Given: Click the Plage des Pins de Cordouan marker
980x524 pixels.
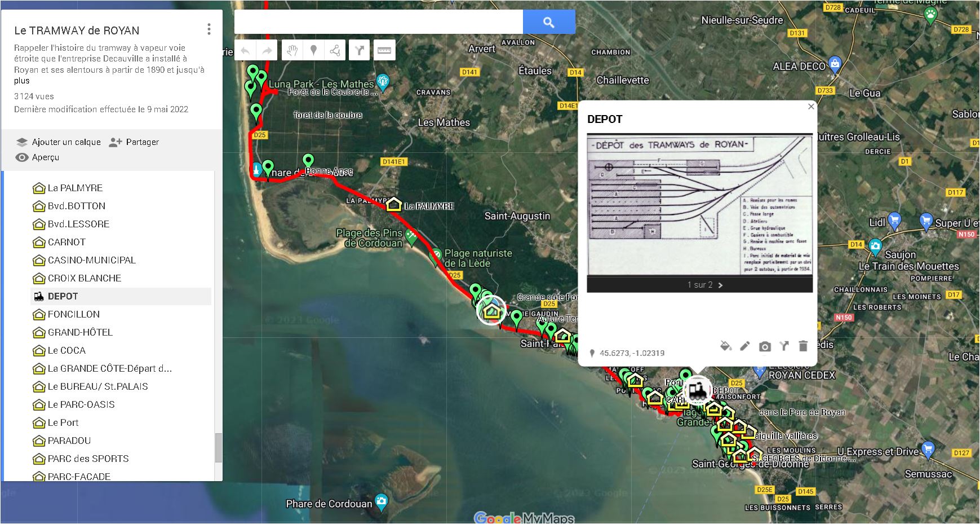Looking at the screenshot, I should [x=411, y=237].
